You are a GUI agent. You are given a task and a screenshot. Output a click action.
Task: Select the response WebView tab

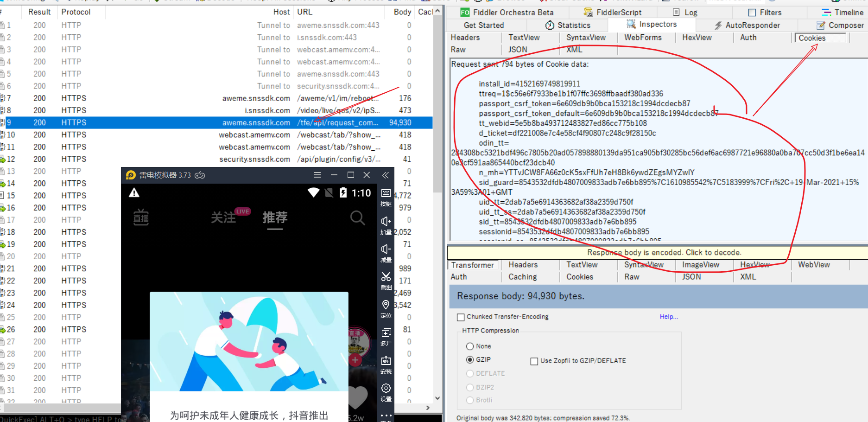click(x=814, y=265)
